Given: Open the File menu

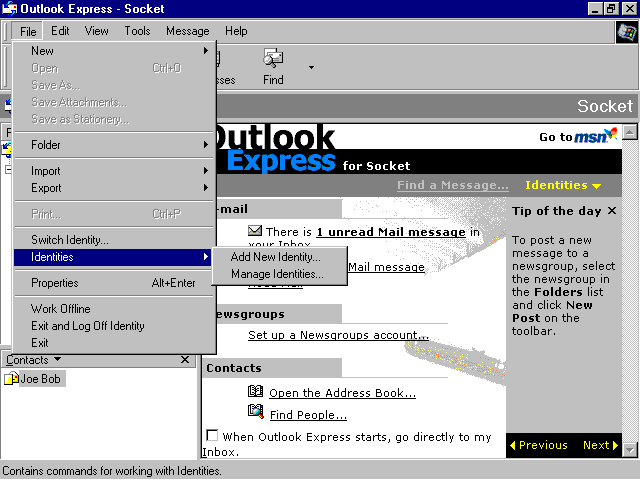Looking at the screenshot, I should click(x=28, y=31).
